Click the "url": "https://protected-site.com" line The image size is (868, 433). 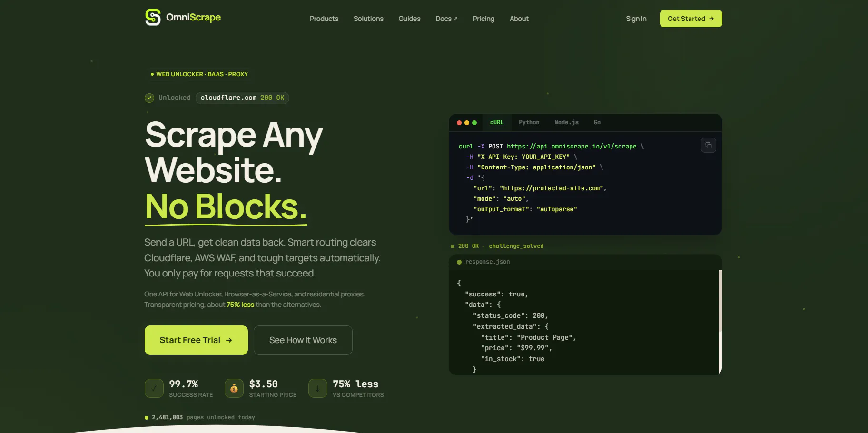pyautogui.click(x=540, y=188)
